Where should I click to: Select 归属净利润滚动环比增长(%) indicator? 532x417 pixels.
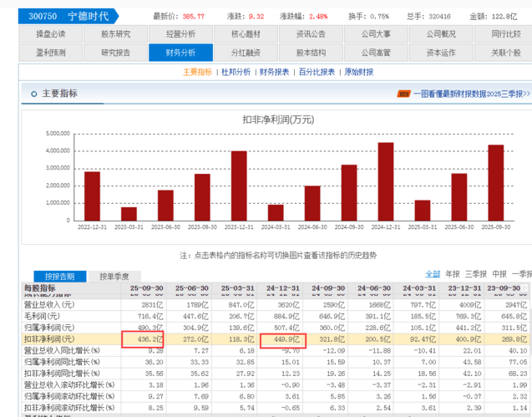pyautogui.click(x=69, y=396)
